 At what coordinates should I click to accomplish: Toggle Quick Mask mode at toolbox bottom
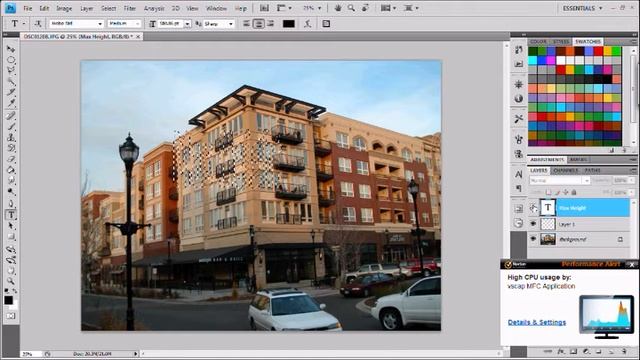click(x=11, y=316)
